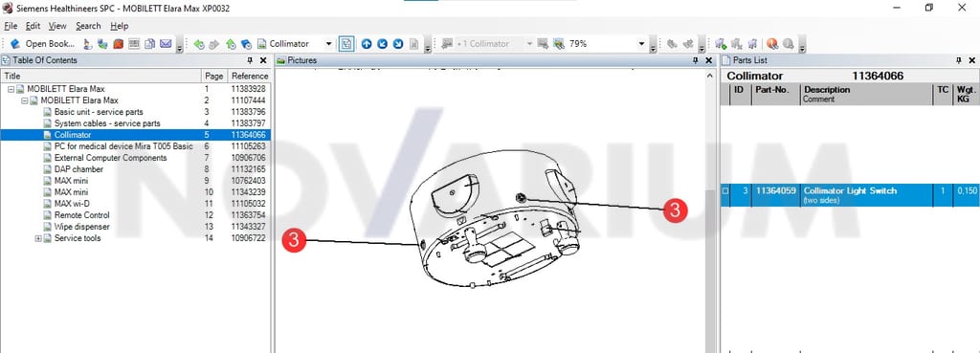Tick the checkbox on the Collimator Light Switch row
This screenshot has height=353, width=980.
point(725,191)
